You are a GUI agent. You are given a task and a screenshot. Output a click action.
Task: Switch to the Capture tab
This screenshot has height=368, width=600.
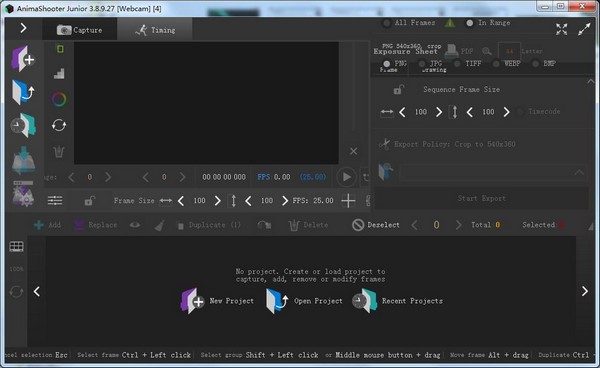pyautogui.click(x=80, y=30)
